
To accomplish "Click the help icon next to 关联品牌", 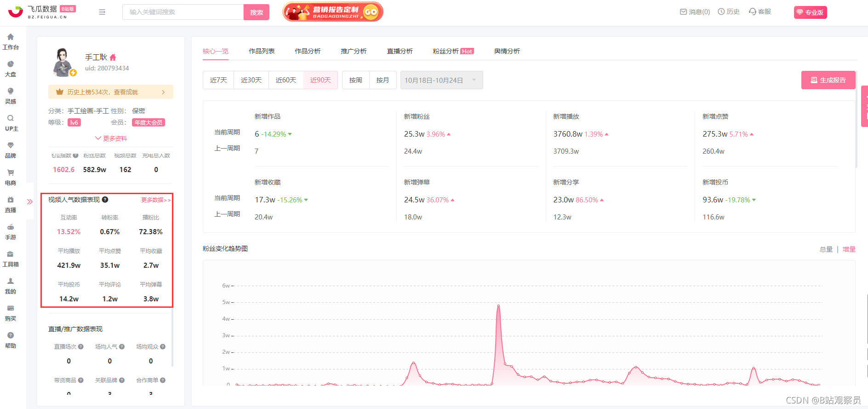I will click(122, 380).
